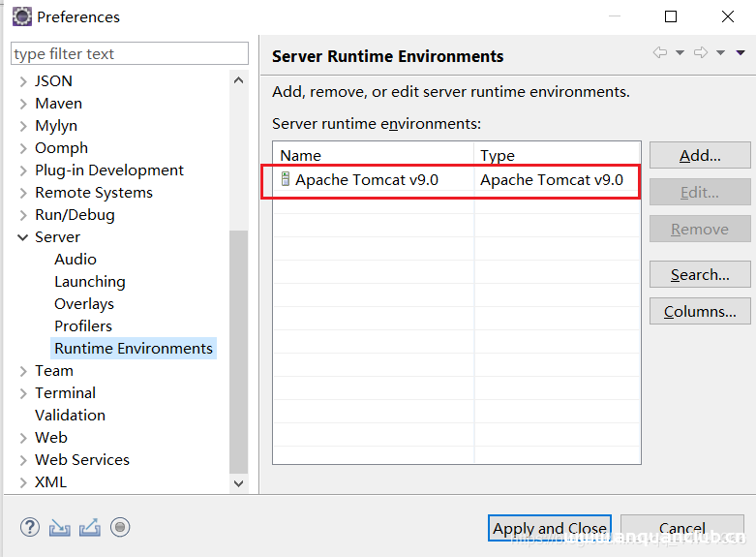
Task: Select Launching under Server
Action: click(x=89, y=282)
